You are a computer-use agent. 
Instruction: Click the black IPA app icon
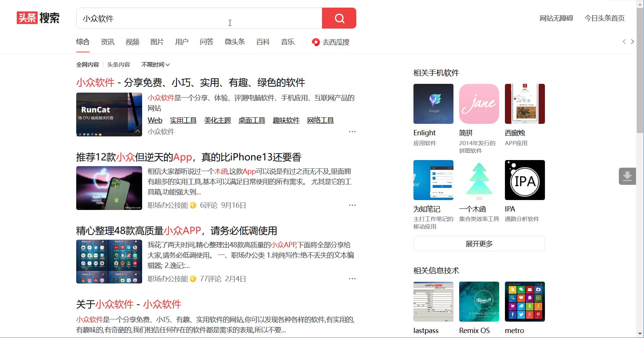tap(525, 180)
